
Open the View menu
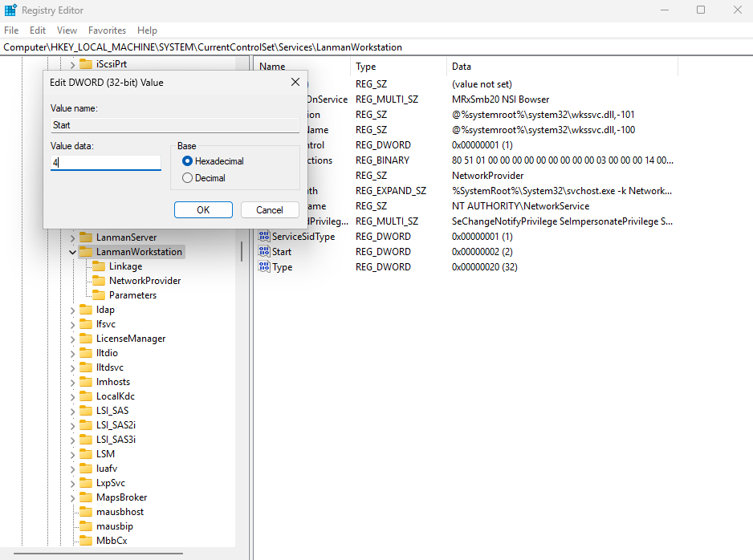click(x=67, y=30)
